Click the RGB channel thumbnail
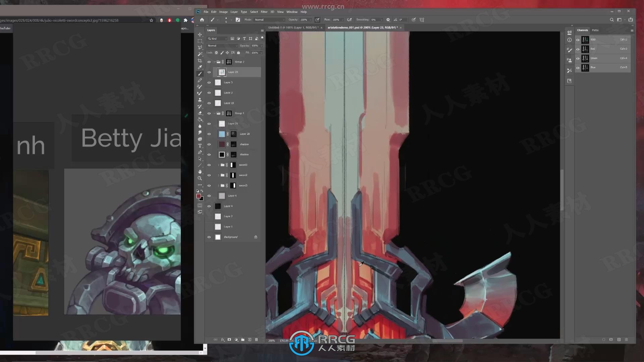Image resolution: width=644 pixels, height=362 pixels. coord(585,40)
